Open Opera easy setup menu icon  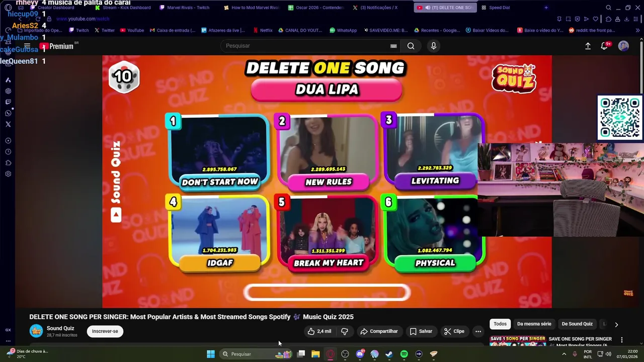(x=636, y=19)
